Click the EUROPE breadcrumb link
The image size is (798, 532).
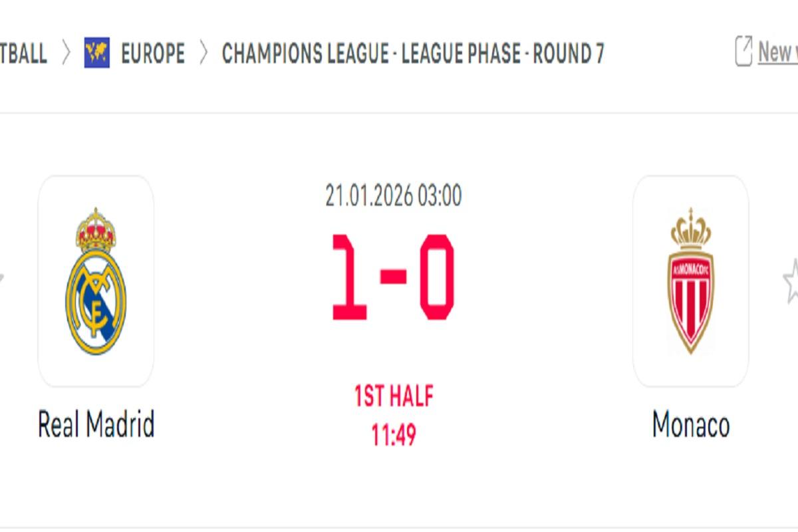pos(152,53)
